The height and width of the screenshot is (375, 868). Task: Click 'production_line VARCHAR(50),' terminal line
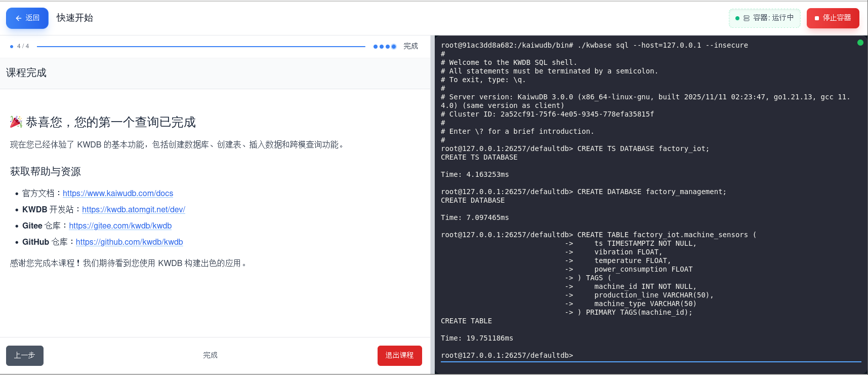click(x=654, y=295)
